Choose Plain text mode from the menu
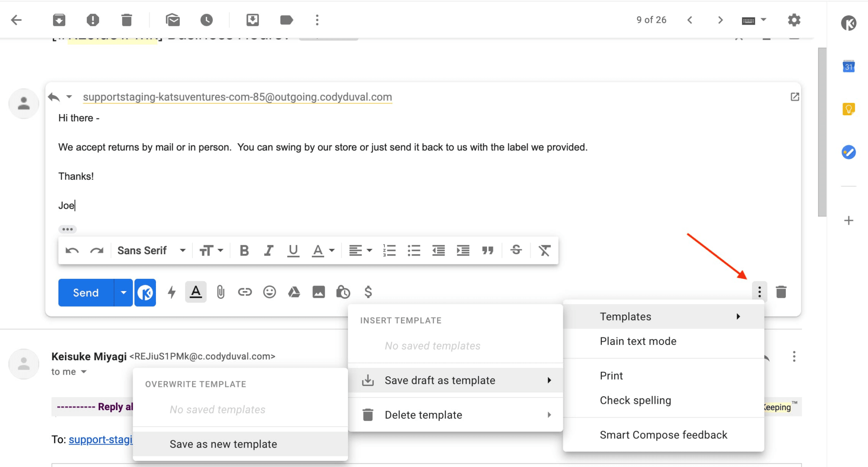Image resolution: width=868 pixels, height=467 pixels. 638,341
